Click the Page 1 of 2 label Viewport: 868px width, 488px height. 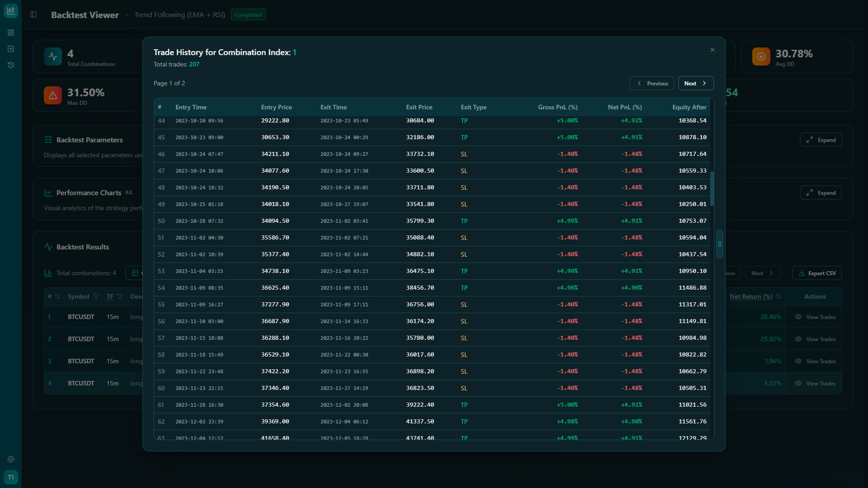(170, 83)
